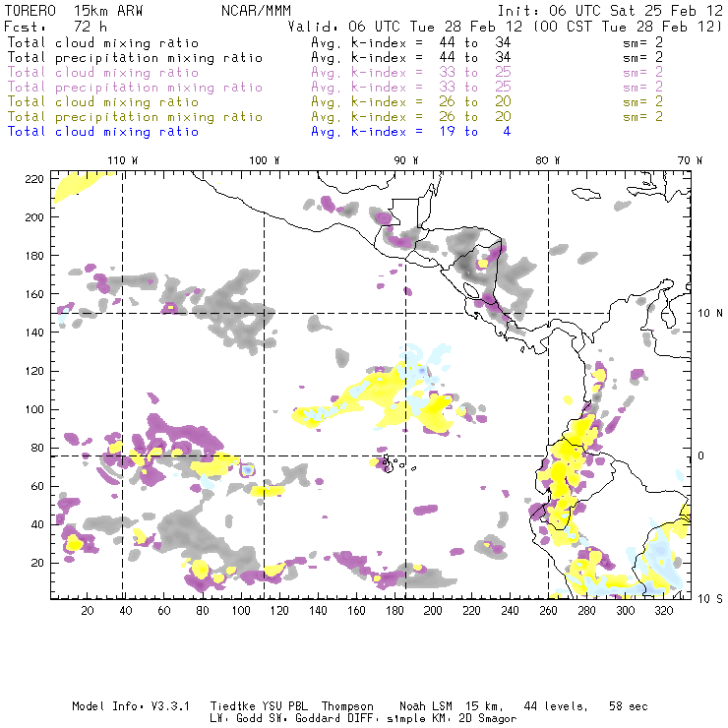The image size is (728, 728).
Task: Click the "320" tick on the horizontal axis
Action: (x=663, y=611)
